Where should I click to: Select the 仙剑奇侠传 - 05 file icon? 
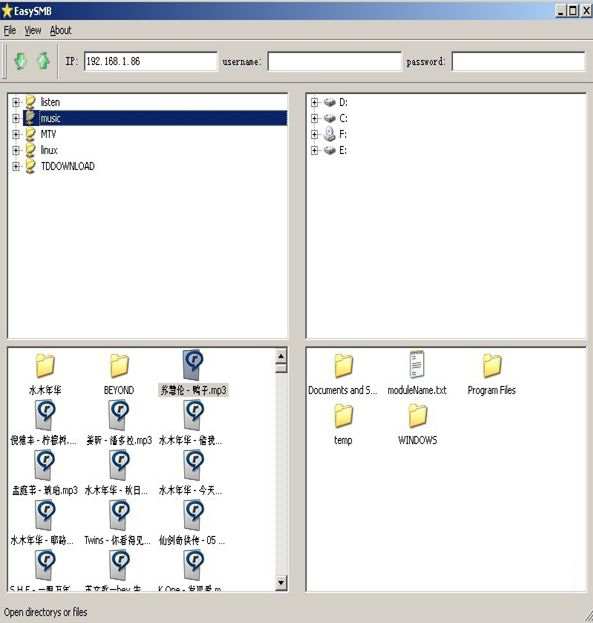click(x=194, y=515)
